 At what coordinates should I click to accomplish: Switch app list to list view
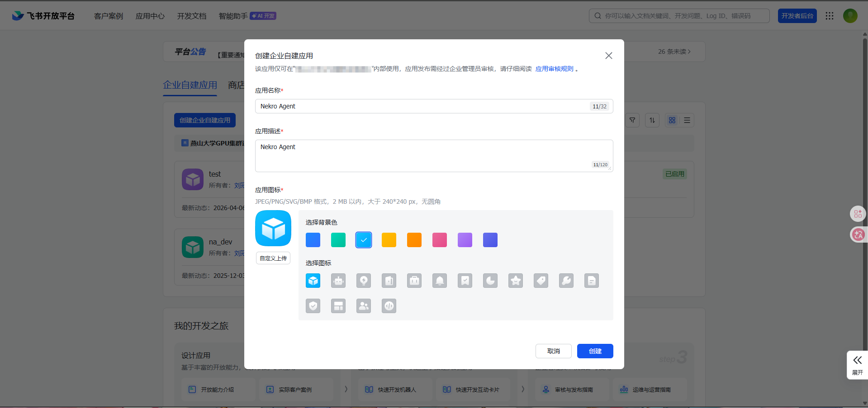686,120
